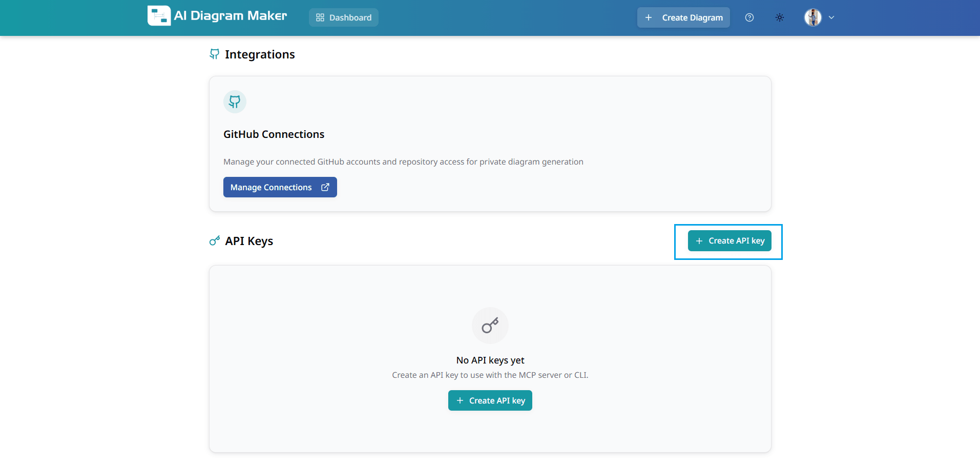
Task: Open help using the question mark icon
Action: pyautogui.click(x=749, y=17)
